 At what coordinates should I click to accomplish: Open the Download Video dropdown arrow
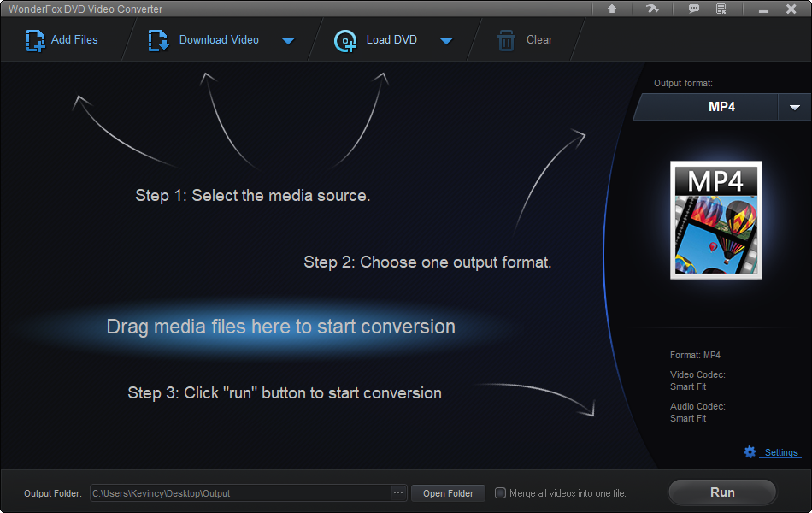point(288,39)
